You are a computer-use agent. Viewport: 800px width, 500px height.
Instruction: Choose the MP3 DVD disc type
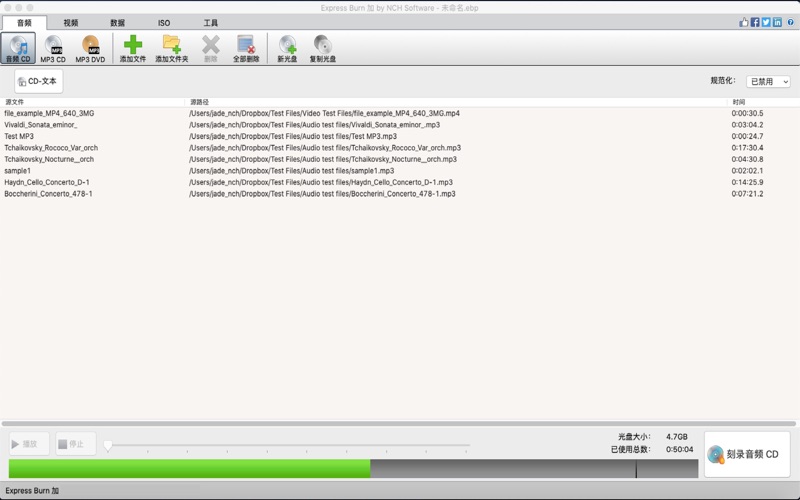[x=90, y=47]
